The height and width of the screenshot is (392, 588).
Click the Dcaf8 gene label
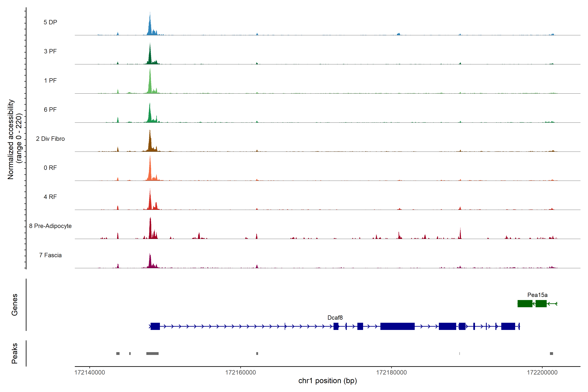coord(335,318)
